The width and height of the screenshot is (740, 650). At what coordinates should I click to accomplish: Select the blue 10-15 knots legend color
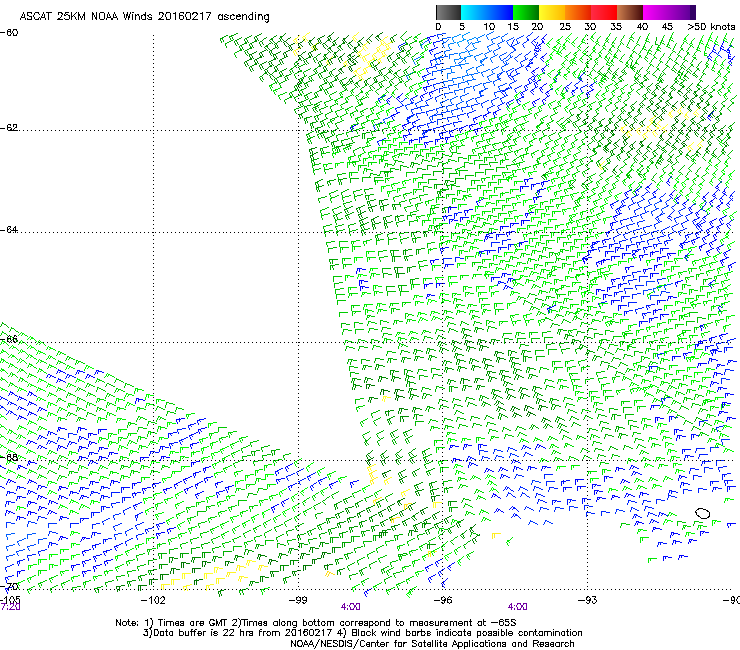coord(500,12)
